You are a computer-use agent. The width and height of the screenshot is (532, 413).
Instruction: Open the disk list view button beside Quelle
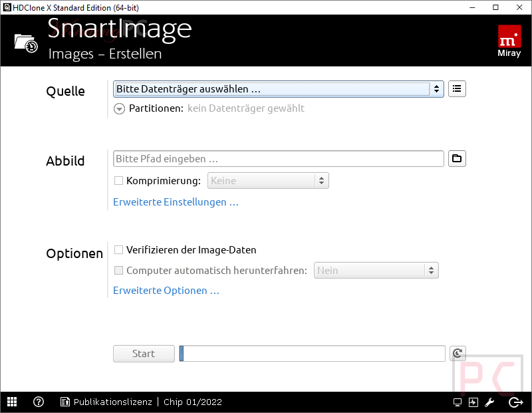pyautogui.click(x=457, y=89)
